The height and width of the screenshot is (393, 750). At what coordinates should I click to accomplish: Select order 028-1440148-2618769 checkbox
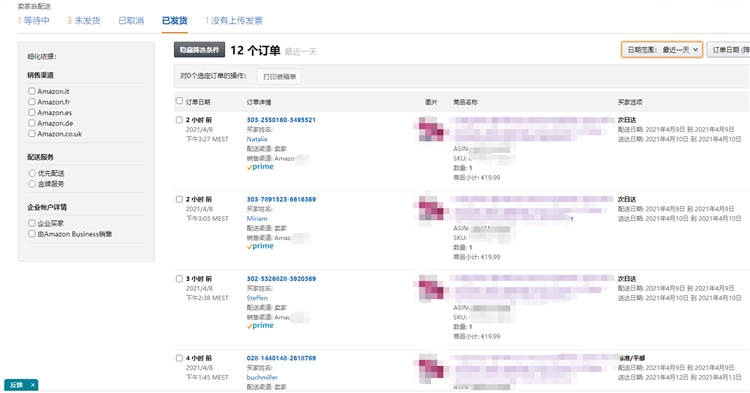pyautogui.click(x=179, y=358)
